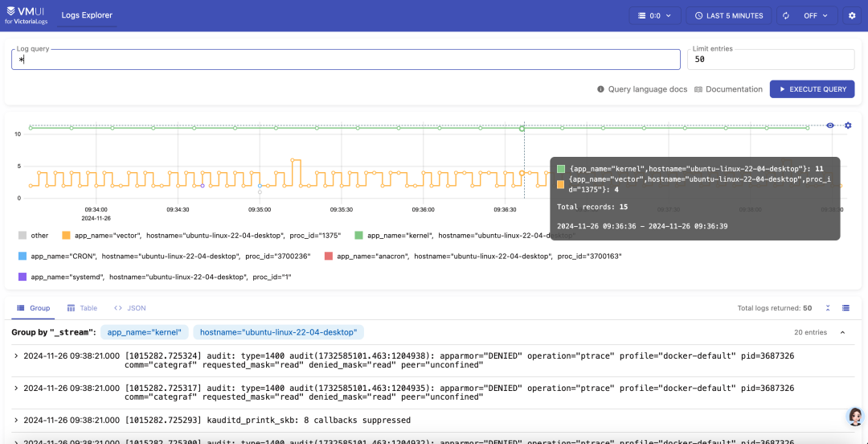868x444 pixels.
Task: Switch to the Table view tab
Action: click(82, 308)
